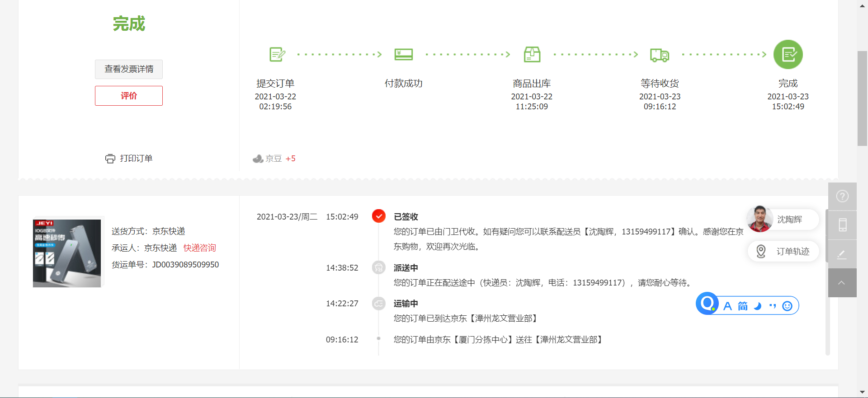Open the product thumbnail image
Viewport: 868px width, 398px height.
[x=67, y=253]
